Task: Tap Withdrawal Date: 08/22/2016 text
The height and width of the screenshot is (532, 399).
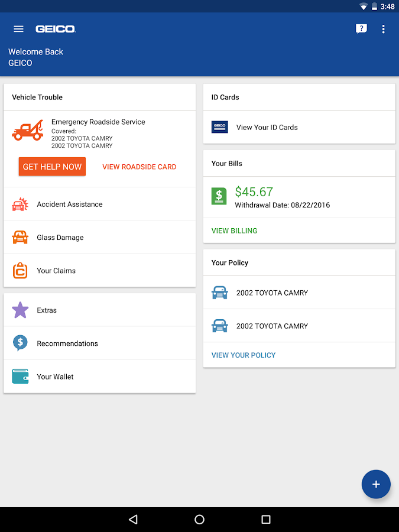Action: [x=283, y=205]
